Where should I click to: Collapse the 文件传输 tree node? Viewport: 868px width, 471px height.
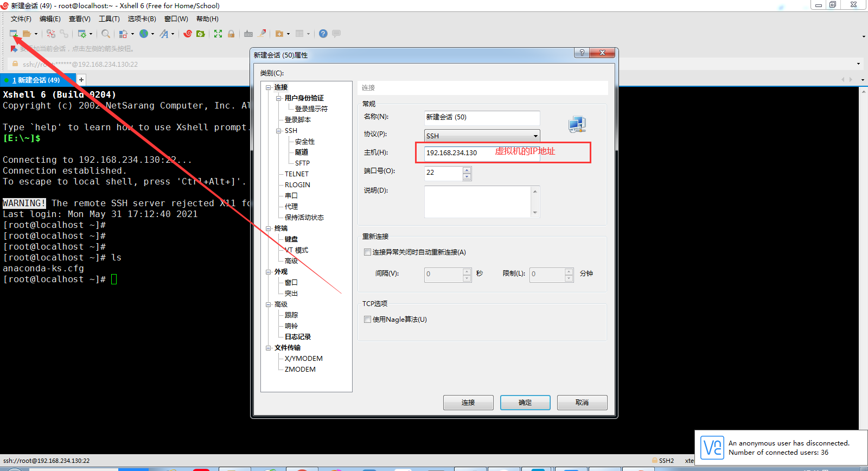pos(269,348)
